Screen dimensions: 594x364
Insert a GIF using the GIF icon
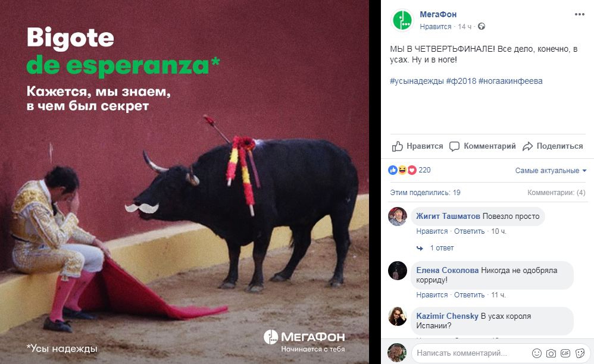point(565,353)
